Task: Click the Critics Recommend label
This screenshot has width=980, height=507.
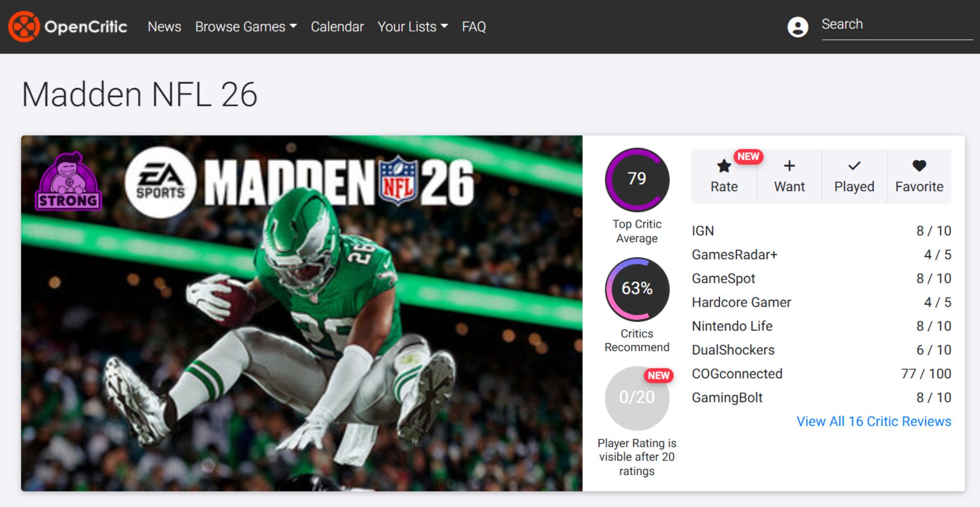Action: tap(637, 340)
